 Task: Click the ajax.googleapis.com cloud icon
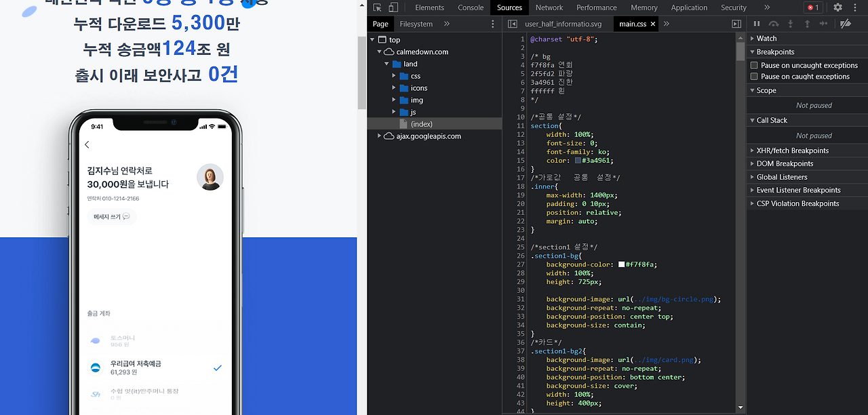click(389, 136)
